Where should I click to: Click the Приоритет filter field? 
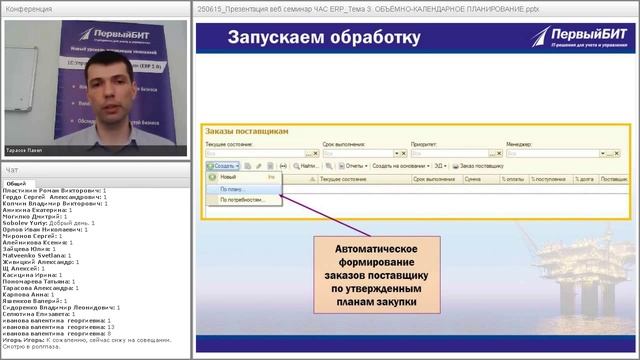[450, 153]
